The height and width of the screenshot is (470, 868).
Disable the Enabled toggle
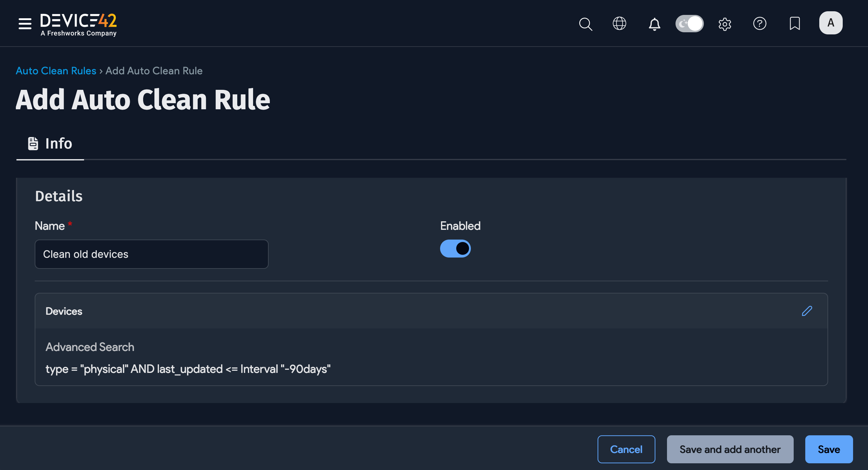point(455,248)
